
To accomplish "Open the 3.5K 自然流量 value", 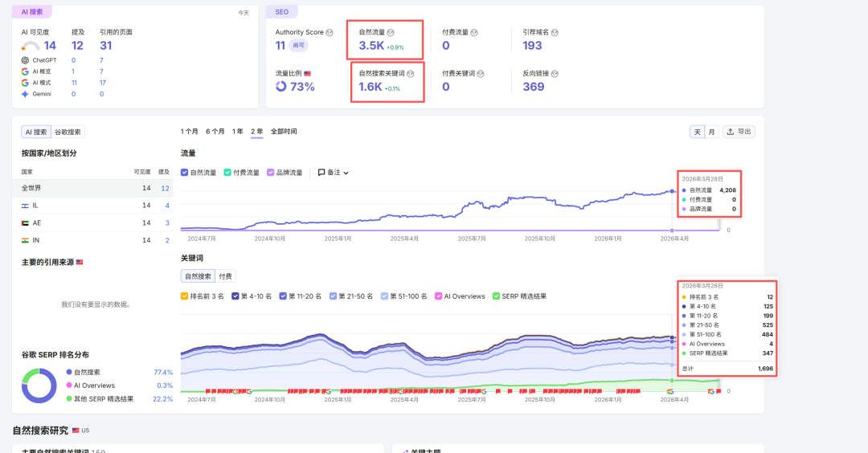I will coord(371,45).
